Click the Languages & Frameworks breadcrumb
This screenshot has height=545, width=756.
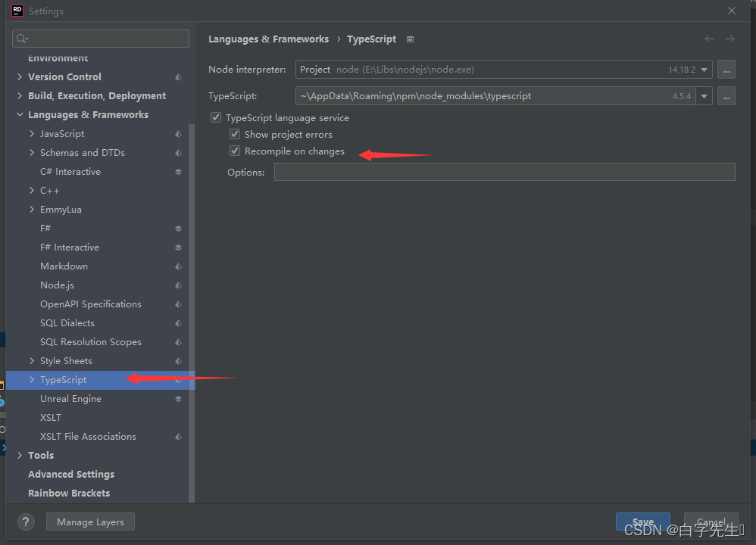[269, 39]
